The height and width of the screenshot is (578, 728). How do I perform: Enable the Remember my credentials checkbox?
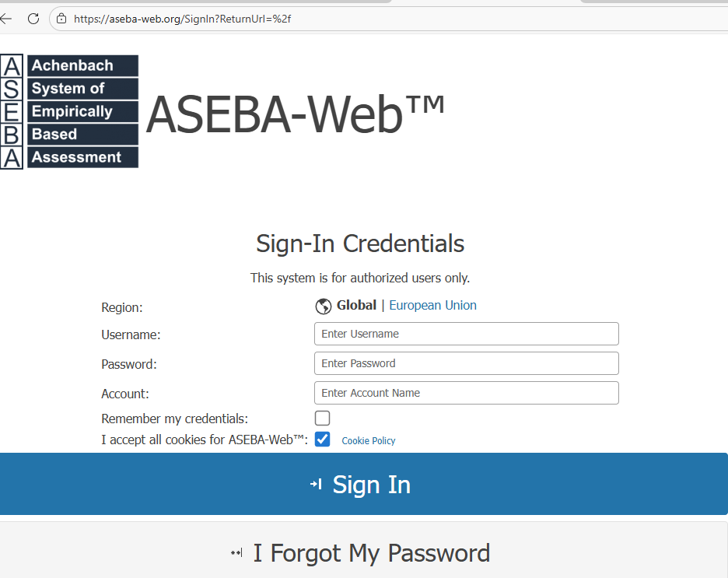point(322,419)
